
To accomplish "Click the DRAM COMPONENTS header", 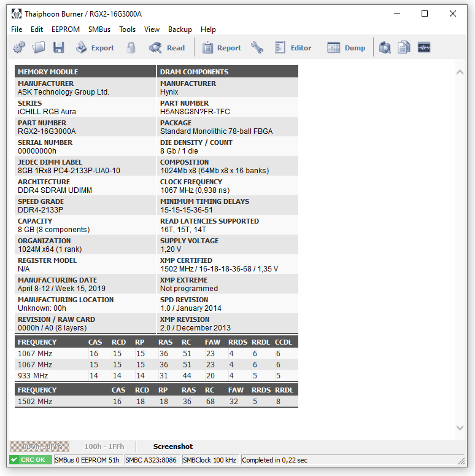I will [x=228, y=72].
